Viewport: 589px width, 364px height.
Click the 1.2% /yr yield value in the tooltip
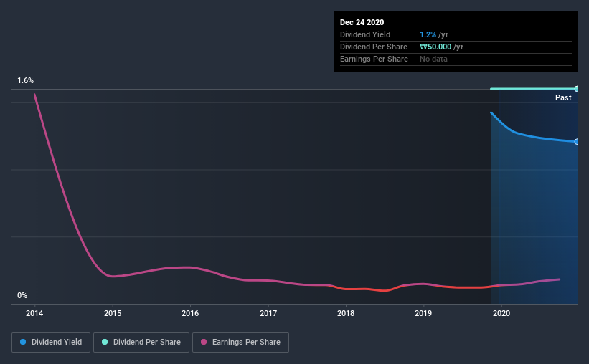434,34
